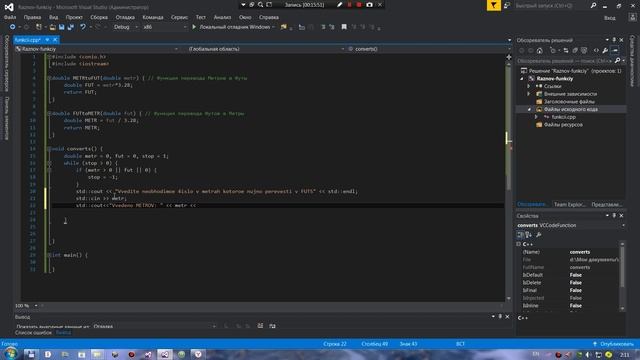Click the navigate backward toolbar icon
The height and width of the screenshot is (360, 640).
(x=13, y=27)
